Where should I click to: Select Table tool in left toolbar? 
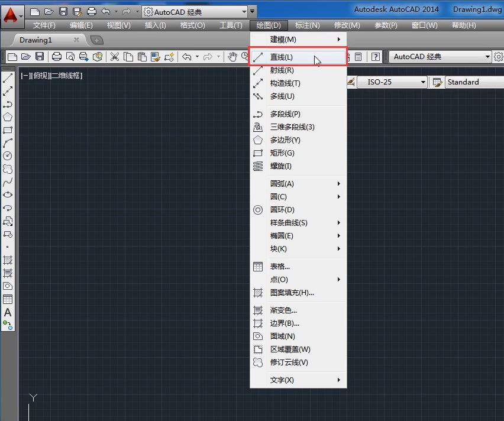[x=8, y=299]
